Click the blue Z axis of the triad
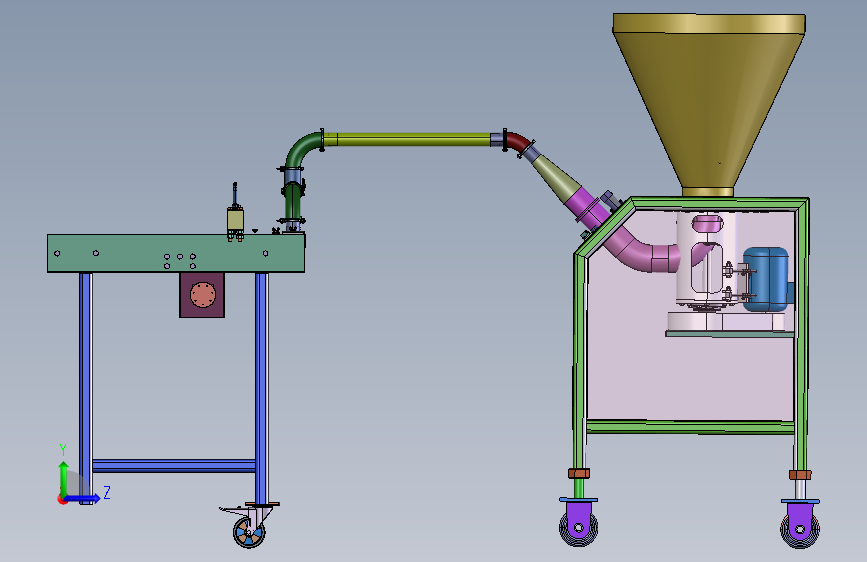867x562 pixels. click(83, 498)
